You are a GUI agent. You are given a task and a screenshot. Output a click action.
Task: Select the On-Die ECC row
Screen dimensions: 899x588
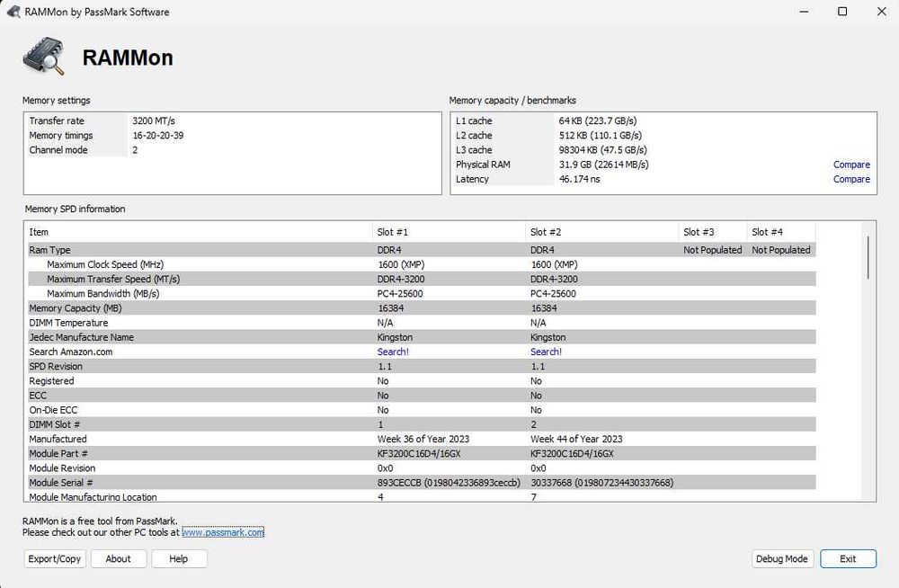[x=422, y=410]
